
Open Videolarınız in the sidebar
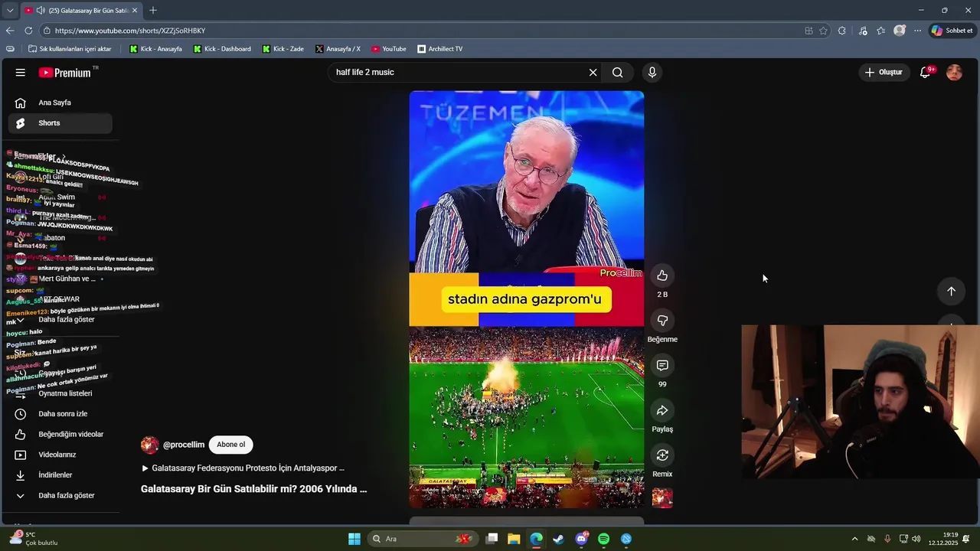point(60,455)
